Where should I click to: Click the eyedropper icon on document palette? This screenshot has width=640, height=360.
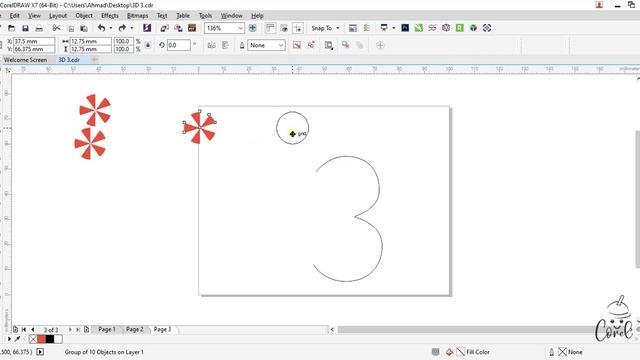click(18, 339)
